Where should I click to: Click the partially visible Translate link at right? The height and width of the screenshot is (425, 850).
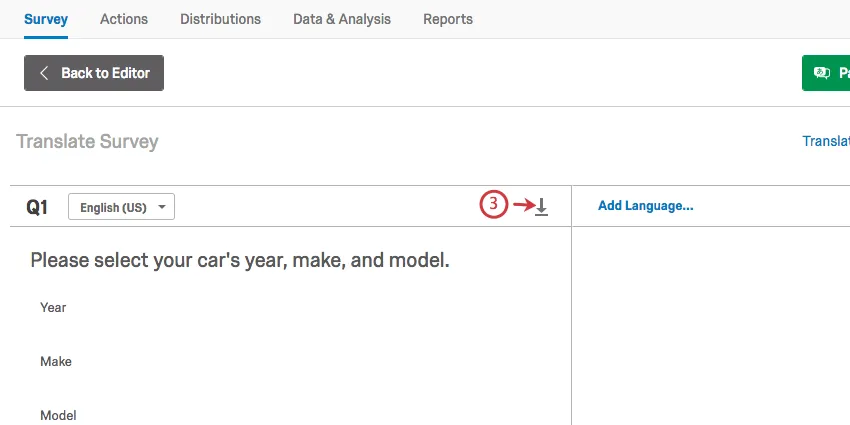826,141
